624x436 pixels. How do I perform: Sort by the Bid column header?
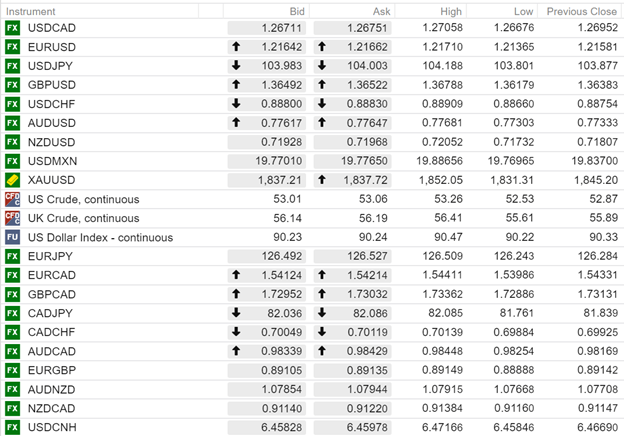295,10
